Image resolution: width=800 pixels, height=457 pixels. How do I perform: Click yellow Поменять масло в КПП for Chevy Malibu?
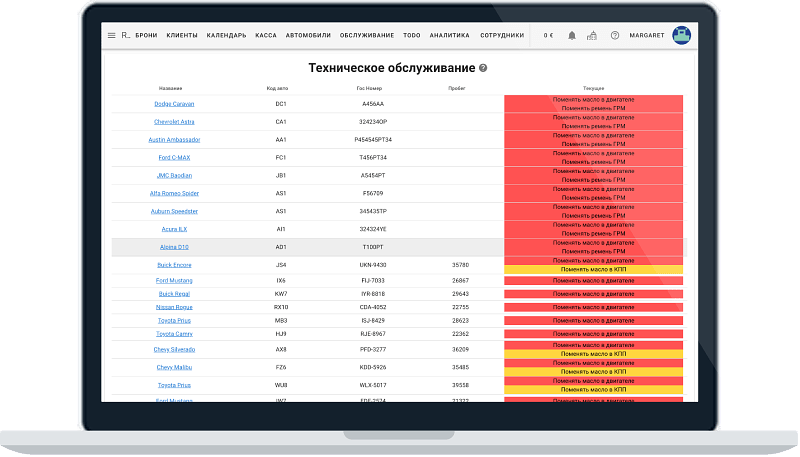pos(593,372)
